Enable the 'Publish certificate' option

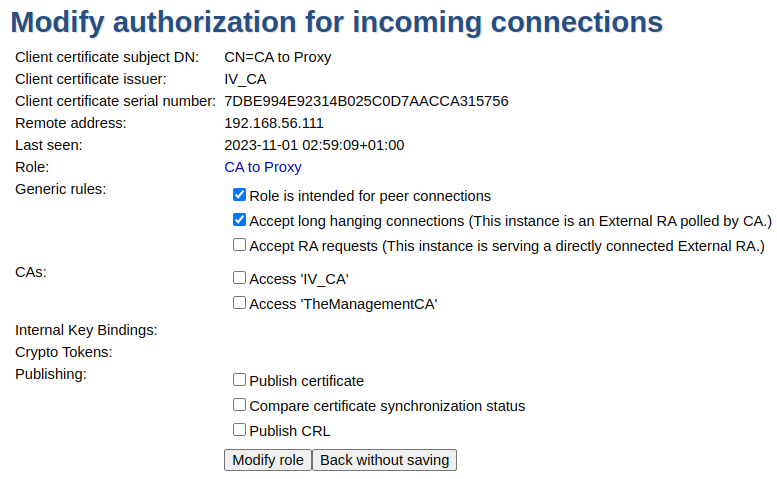tap(239, 380)
